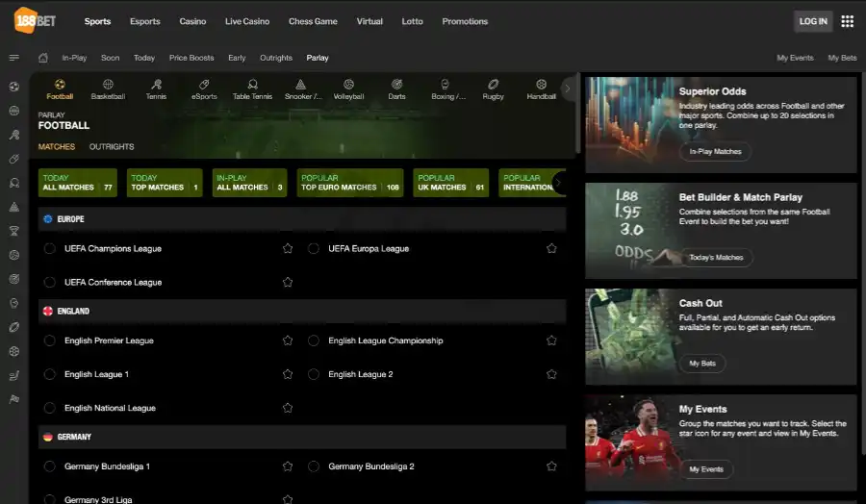
Task: Show more sports with right arrow
Action: [x=567, y=88]
